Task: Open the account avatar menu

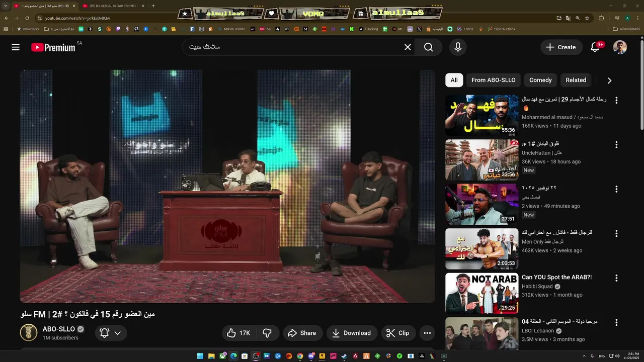Action: (x=620, y=47)
